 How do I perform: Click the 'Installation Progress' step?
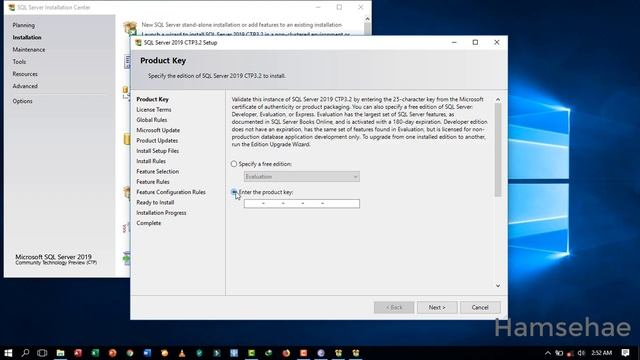coord(161,213)
